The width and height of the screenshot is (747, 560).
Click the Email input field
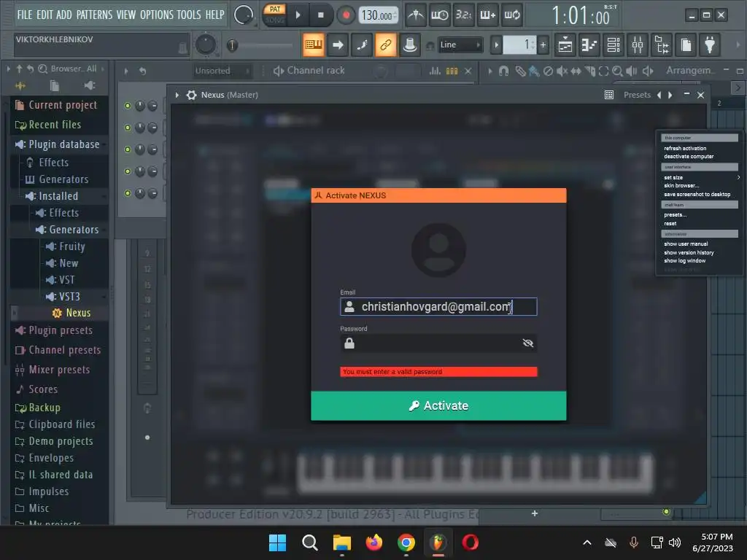click(438, 307)
